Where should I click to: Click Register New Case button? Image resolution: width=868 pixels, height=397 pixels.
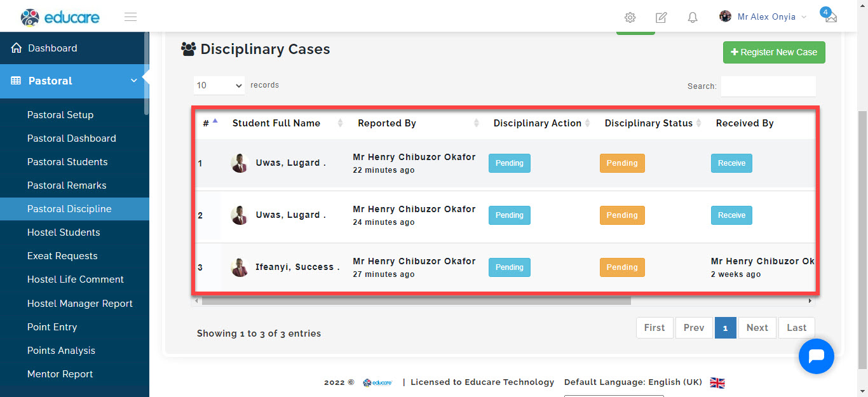(x=774, y=52)
